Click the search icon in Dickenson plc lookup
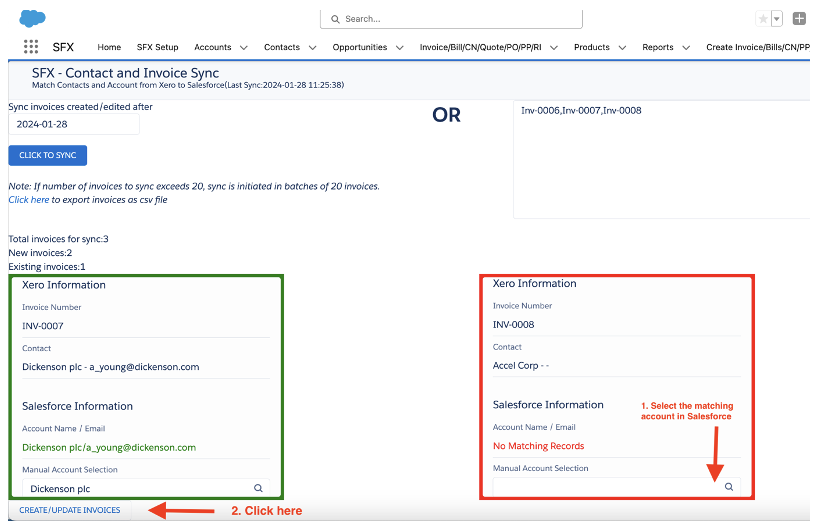Screen dimensions: 816x524 tap(258, 488)
